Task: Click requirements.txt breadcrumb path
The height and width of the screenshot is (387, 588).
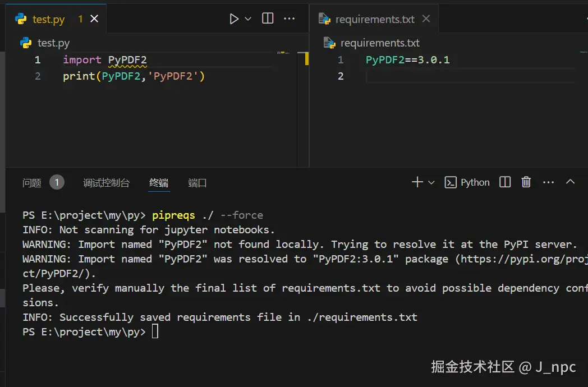Action: [380, 43]
